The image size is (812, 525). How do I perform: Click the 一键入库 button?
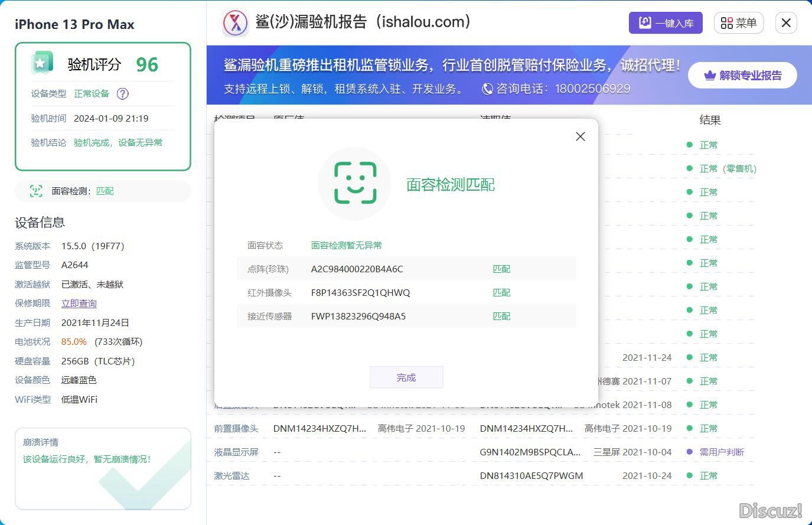click(666, 23)
